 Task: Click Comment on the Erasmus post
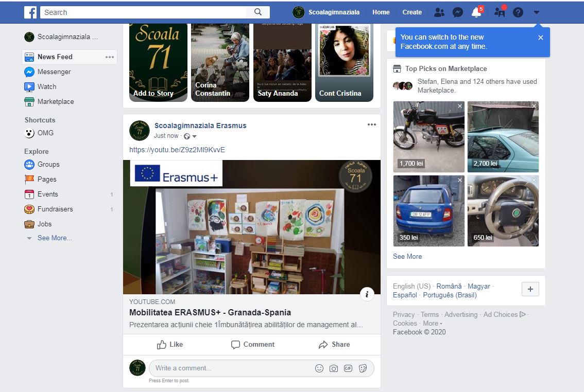[253, 344]
